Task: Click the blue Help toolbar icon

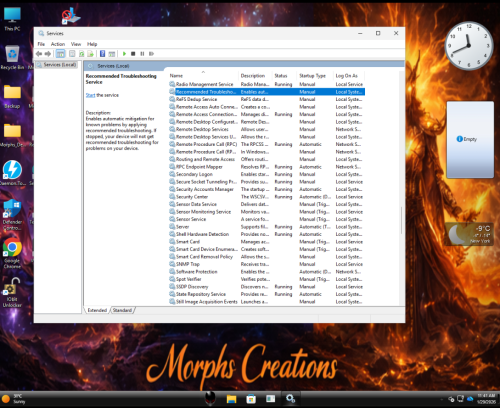Action: coord(103,54)
